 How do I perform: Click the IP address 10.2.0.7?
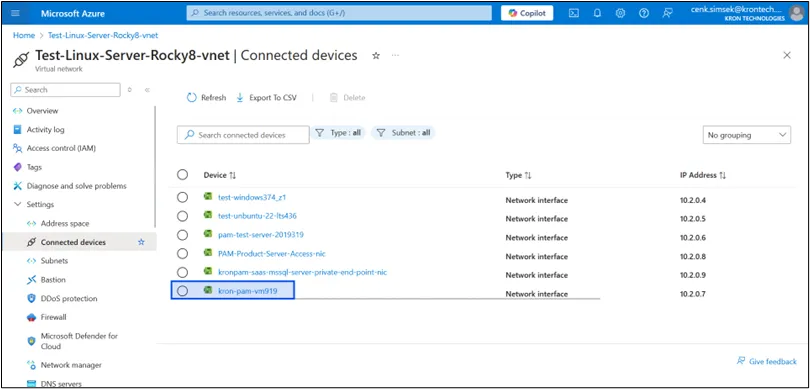point(693,294)
